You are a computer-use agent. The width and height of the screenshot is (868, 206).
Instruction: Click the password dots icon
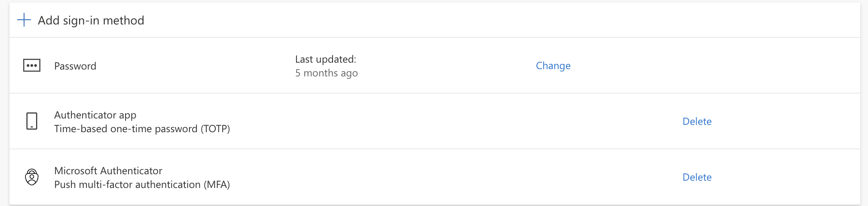pos(32,66)
